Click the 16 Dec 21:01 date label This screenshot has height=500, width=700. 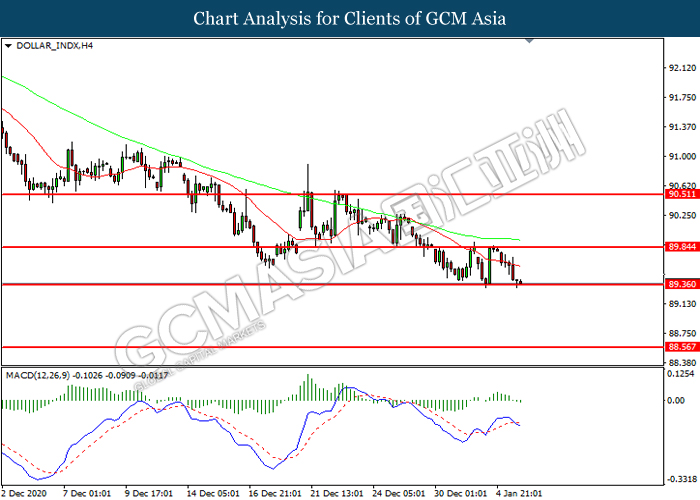tap(275, 493)
